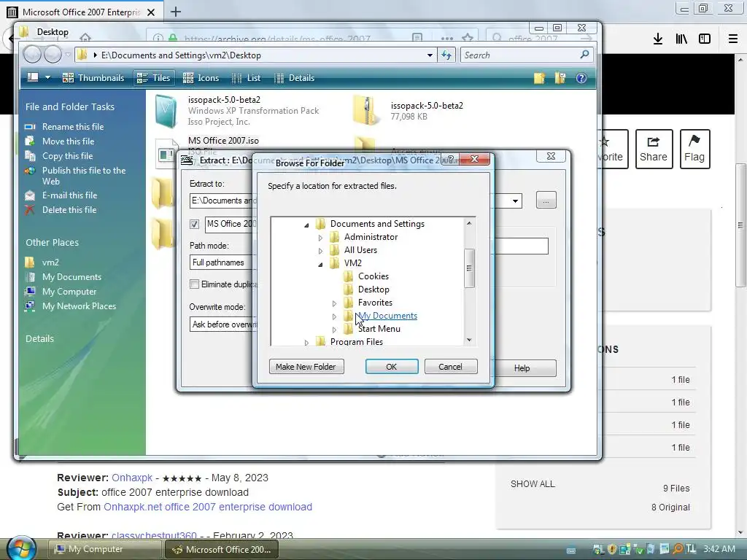
Task: Open My Network Places link
Action: pos(79,306)
